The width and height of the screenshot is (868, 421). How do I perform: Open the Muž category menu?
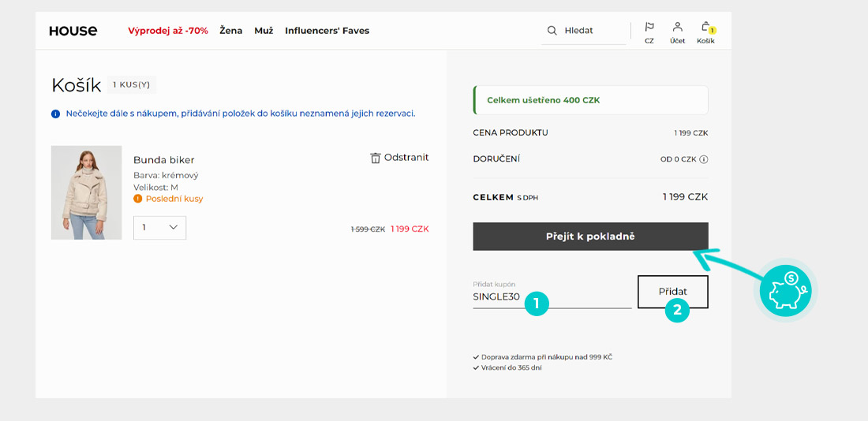coord(264,31)
